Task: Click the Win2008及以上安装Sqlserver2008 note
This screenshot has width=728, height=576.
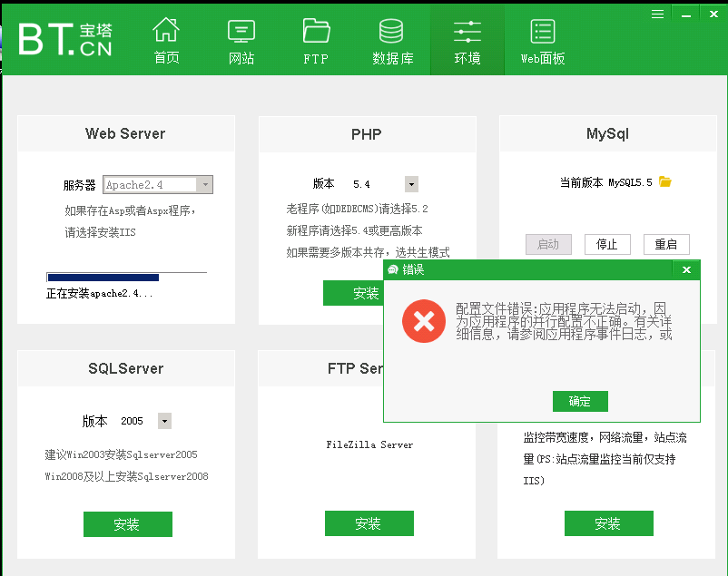Action: click(x=126, y=476)
